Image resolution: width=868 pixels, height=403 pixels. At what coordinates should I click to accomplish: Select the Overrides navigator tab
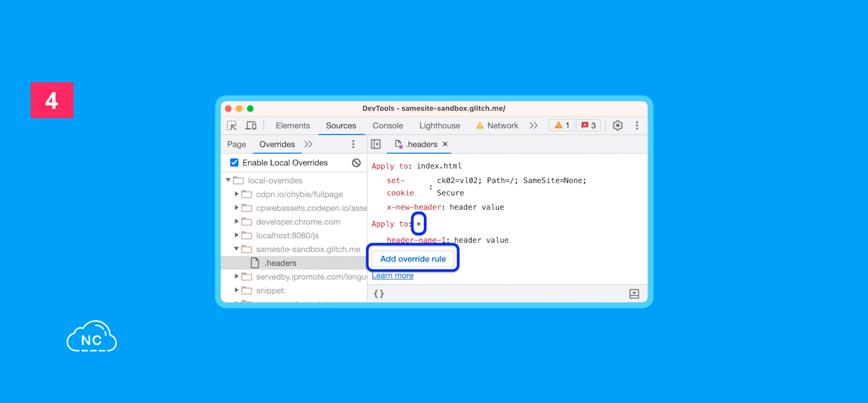[277, 144]
